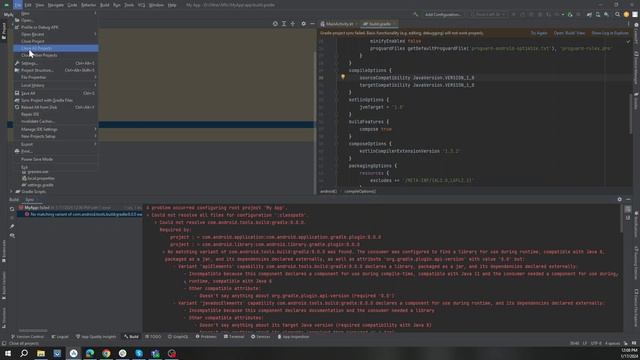Switch to build.gradle editor tab

point(379,24)
